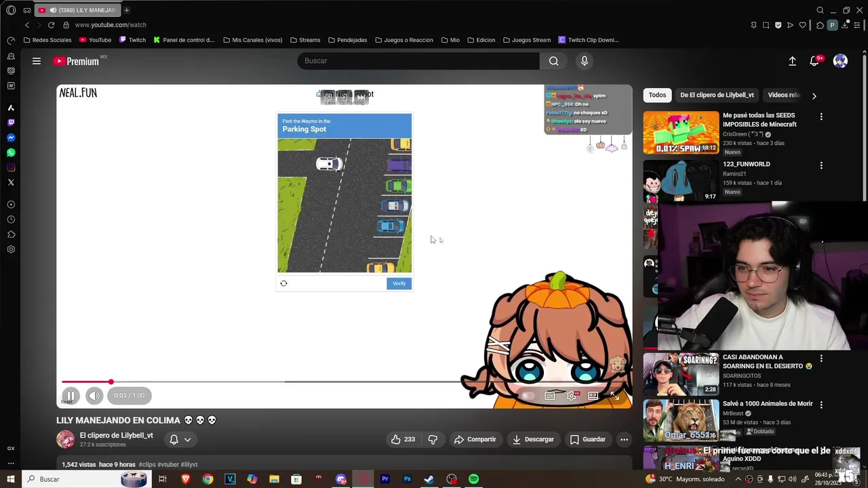Like the video showing 233 likes

click(403, 439)
